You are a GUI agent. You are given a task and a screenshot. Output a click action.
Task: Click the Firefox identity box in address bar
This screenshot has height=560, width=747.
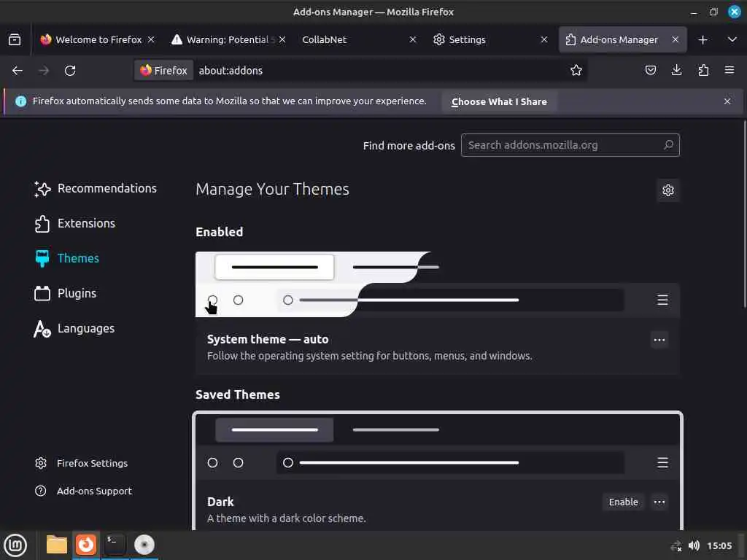pyautogui.click(x=163, y=71)
